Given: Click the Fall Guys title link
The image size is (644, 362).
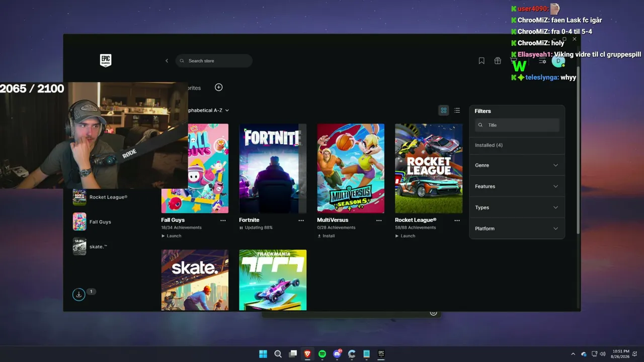Looking at the screenshot, I should [x=173, y=220].
